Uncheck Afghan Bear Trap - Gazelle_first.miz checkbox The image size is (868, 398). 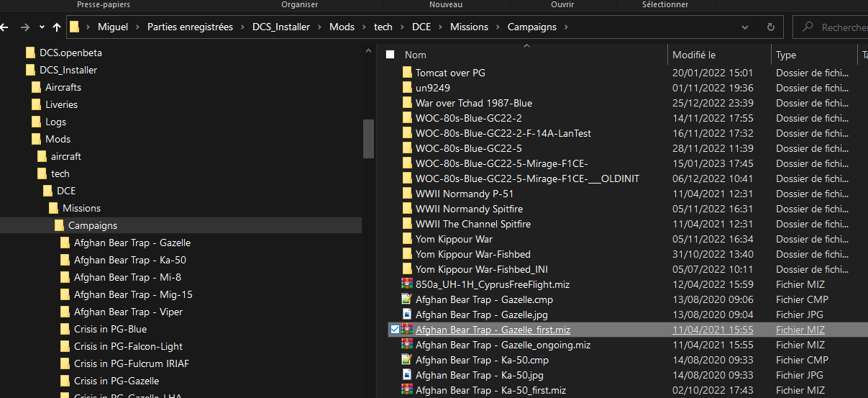pyautogui.click(x=394, y=330)
